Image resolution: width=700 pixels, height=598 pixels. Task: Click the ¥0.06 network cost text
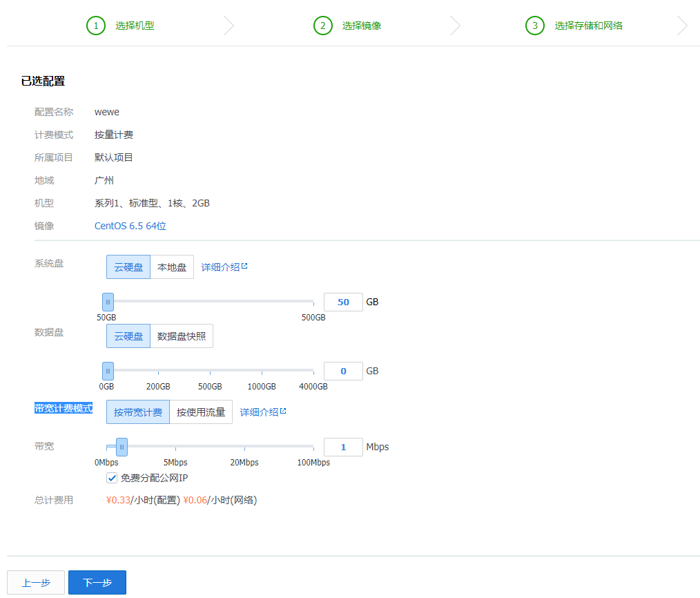pyautogui.click(x=195, y=500)
